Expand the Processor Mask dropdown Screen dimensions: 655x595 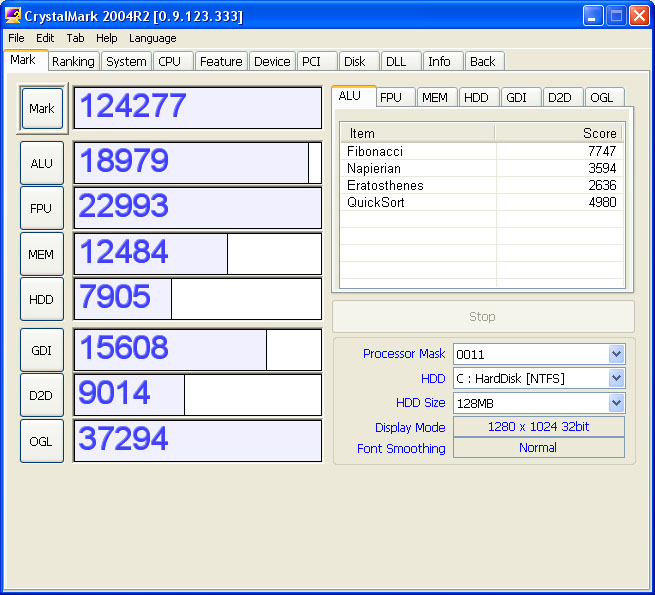(x=617, y=354)
